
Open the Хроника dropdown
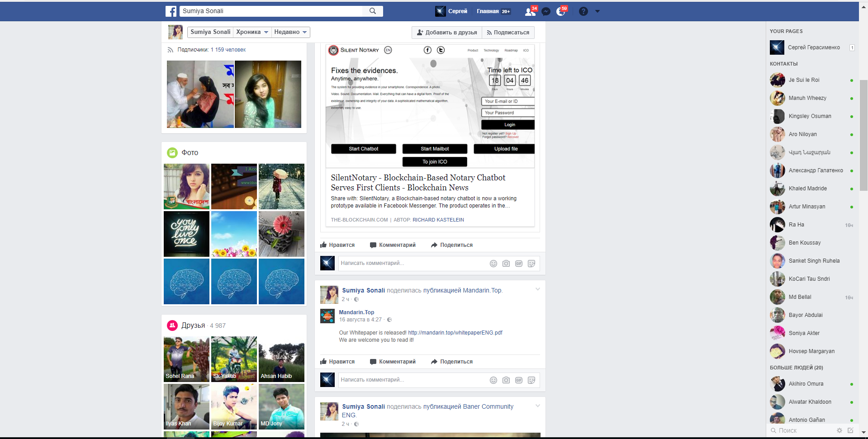(x=252, y=32)
